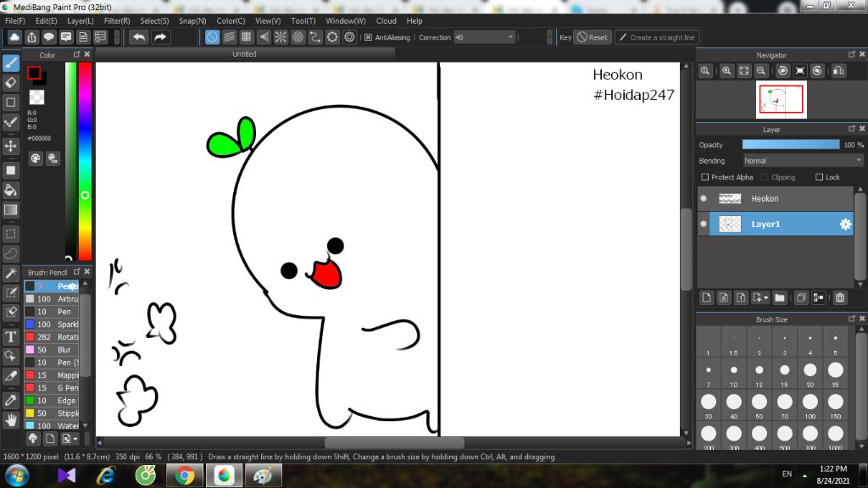Open the Blending mode dropdown
This screenshot has width=868, height=488.
click(804, 160)
